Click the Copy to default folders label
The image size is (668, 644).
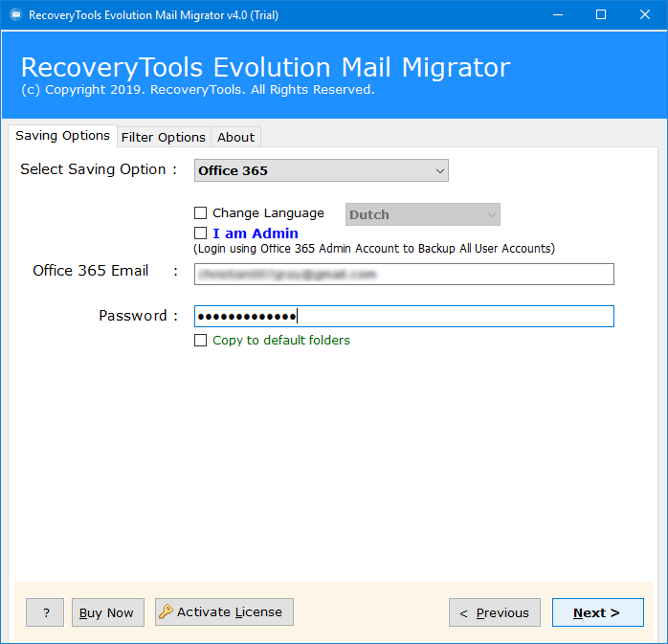coord(281,341)
